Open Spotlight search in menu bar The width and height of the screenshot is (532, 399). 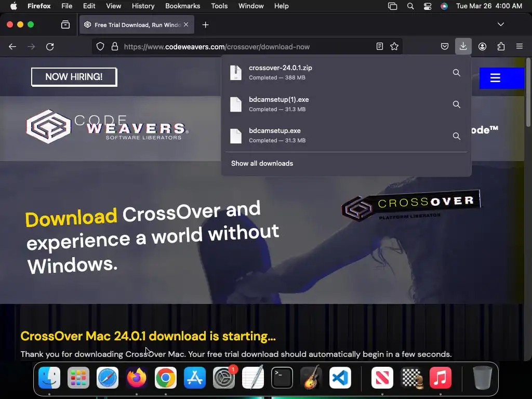point(410,6)
